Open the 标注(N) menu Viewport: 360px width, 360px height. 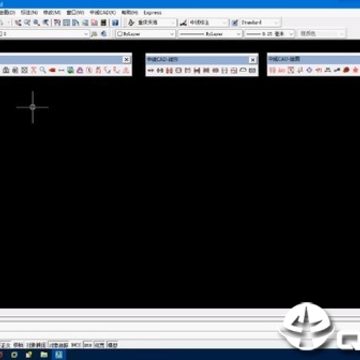(29, 13)
